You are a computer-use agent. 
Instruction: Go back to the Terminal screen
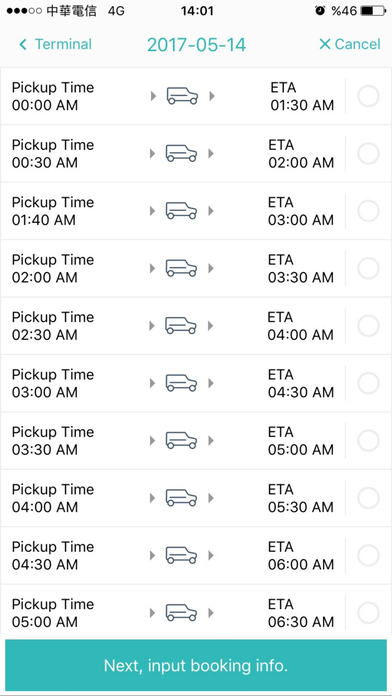pos(55,44)
